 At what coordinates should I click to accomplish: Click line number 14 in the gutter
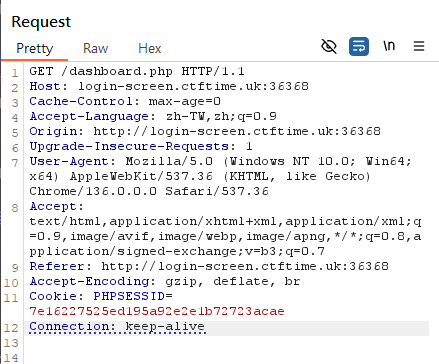coord(11,357)
